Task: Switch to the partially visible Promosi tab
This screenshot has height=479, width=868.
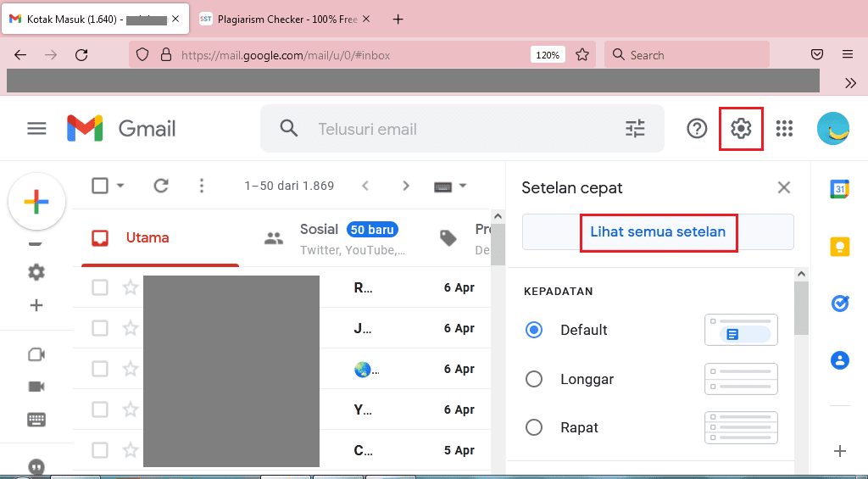Action: coord(464,238)
